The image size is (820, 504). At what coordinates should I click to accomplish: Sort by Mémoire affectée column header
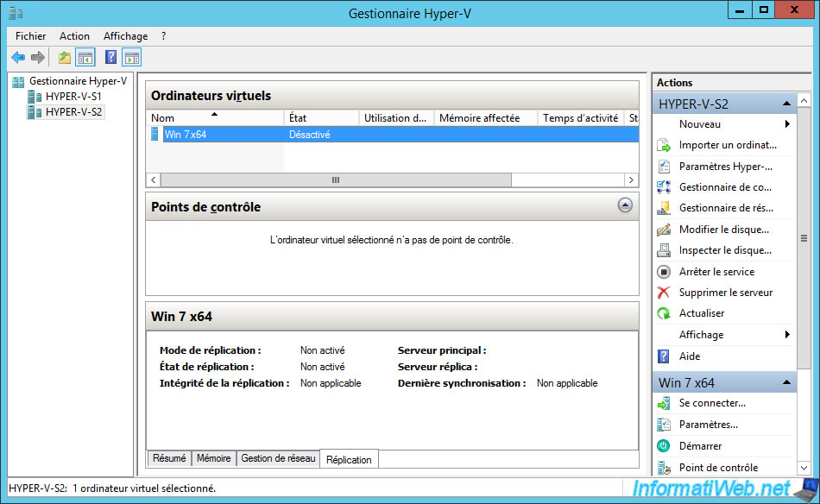pos(486,118)
